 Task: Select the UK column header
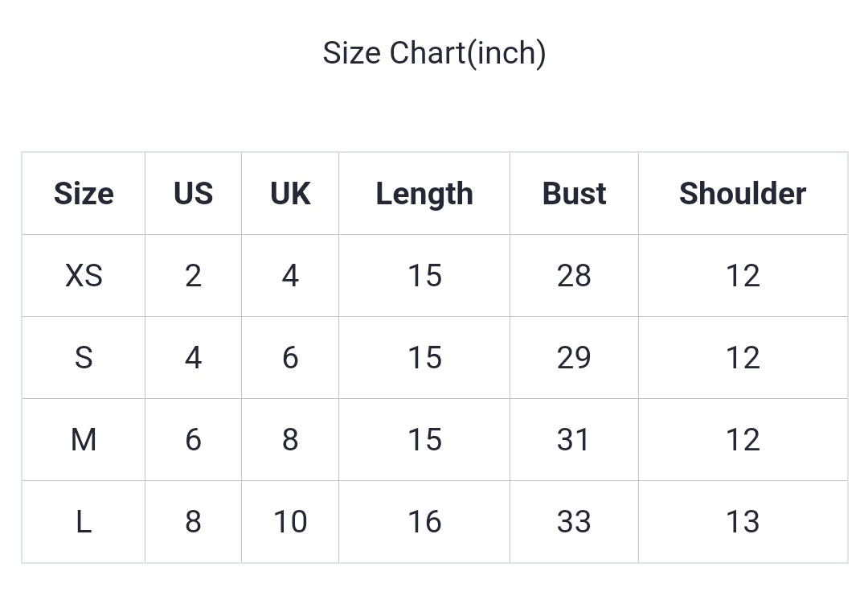(x=290, y=193)
